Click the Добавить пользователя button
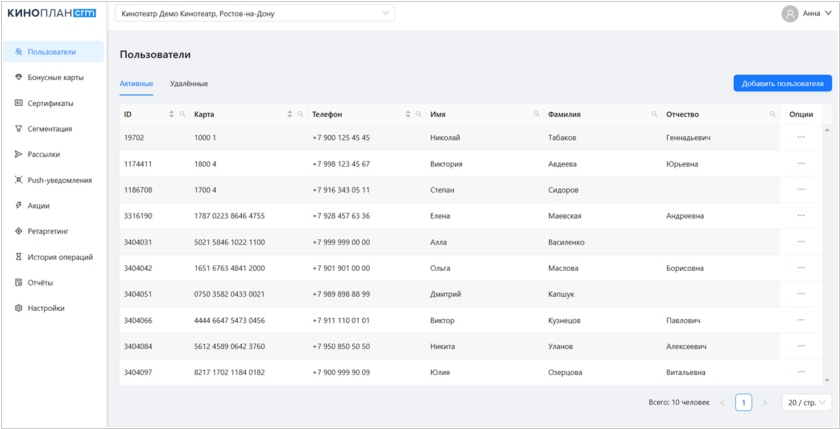The image size is (840, 429). click(x=782, y=84)
